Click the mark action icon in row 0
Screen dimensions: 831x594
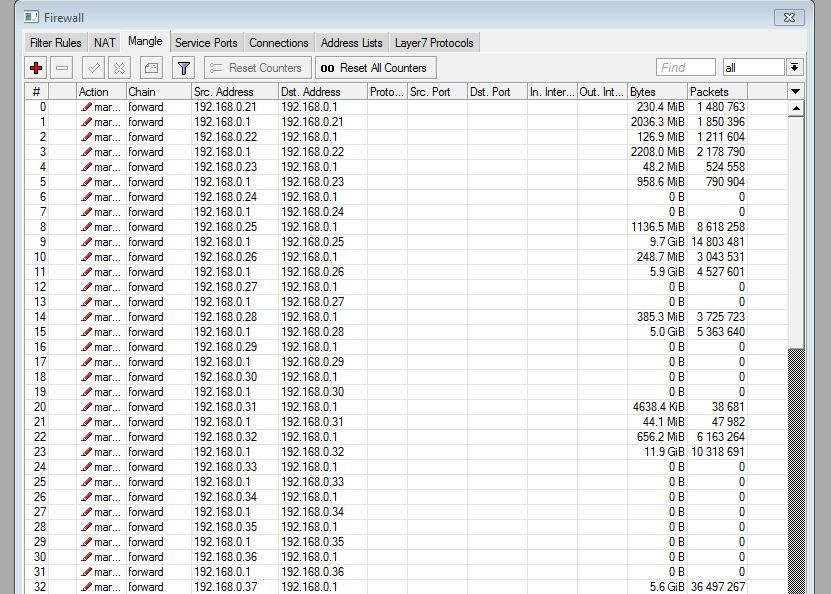click(x=86, y=107)
